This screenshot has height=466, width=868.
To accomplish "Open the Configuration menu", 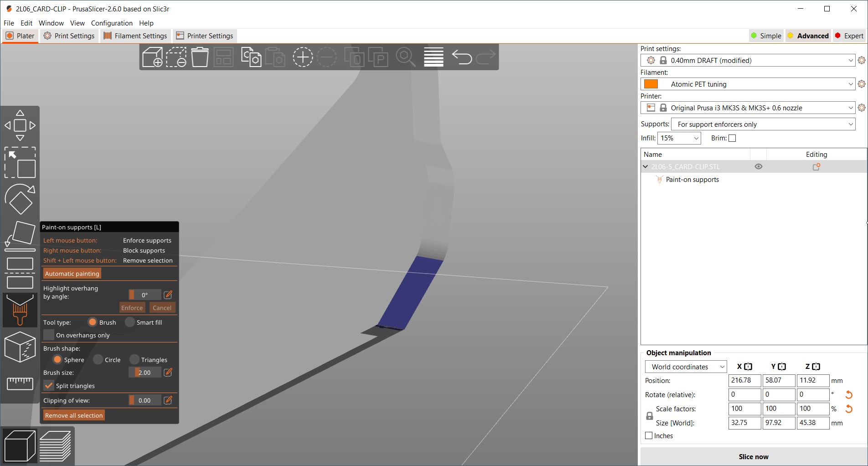I will coord(112,23).
